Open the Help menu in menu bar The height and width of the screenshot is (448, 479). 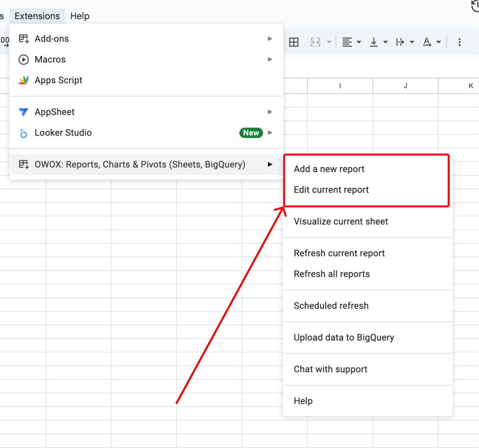click(80, 16)
